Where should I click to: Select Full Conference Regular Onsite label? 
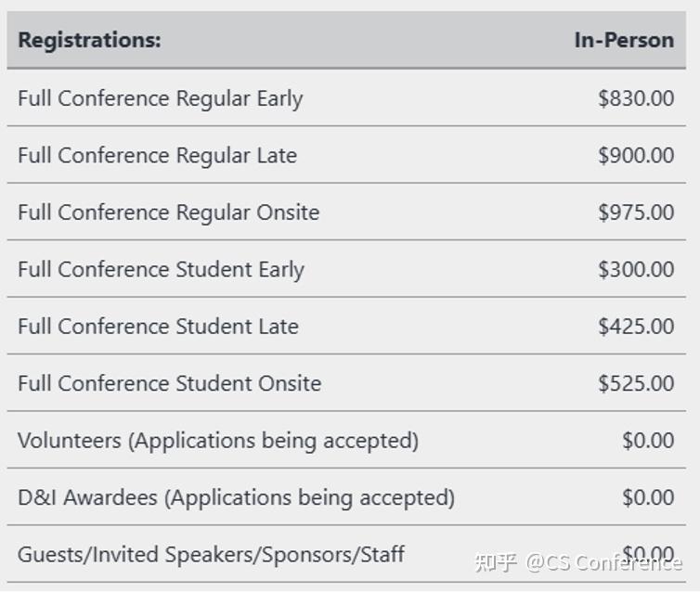[169, 212]
